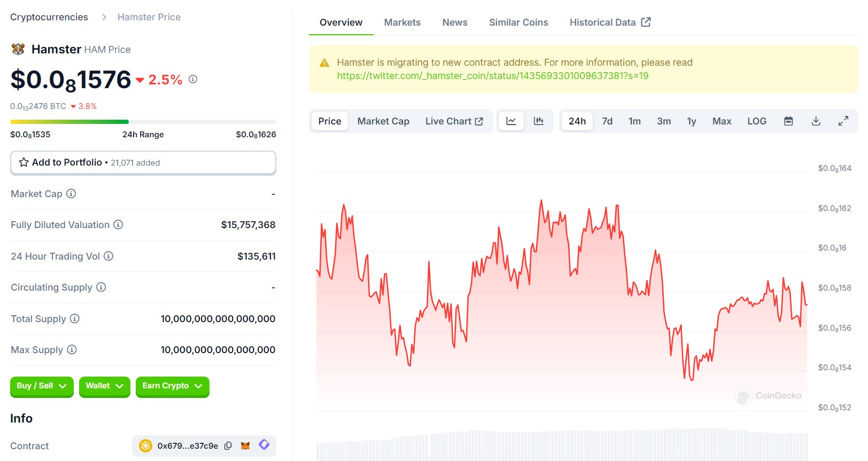Expand chart to fullscreen

point(843,121)
